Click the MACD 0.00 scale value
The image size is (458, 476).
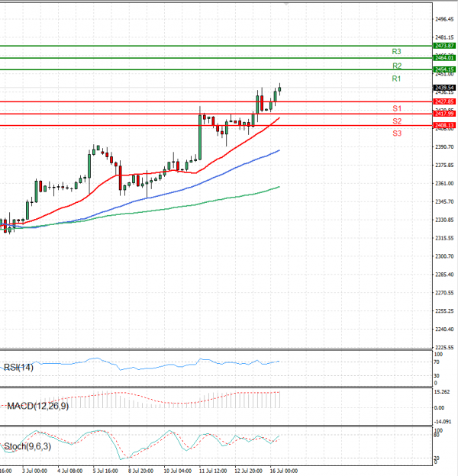coord(439,407)
